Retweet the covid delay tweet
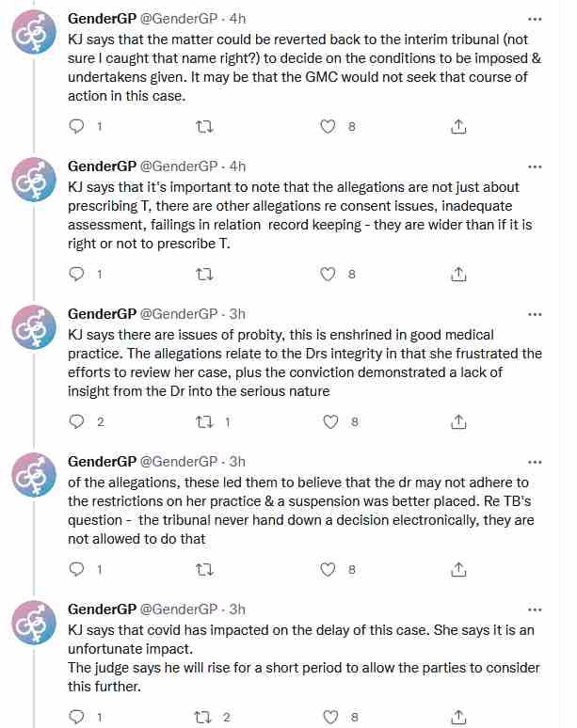 click(x=204, y=717)
